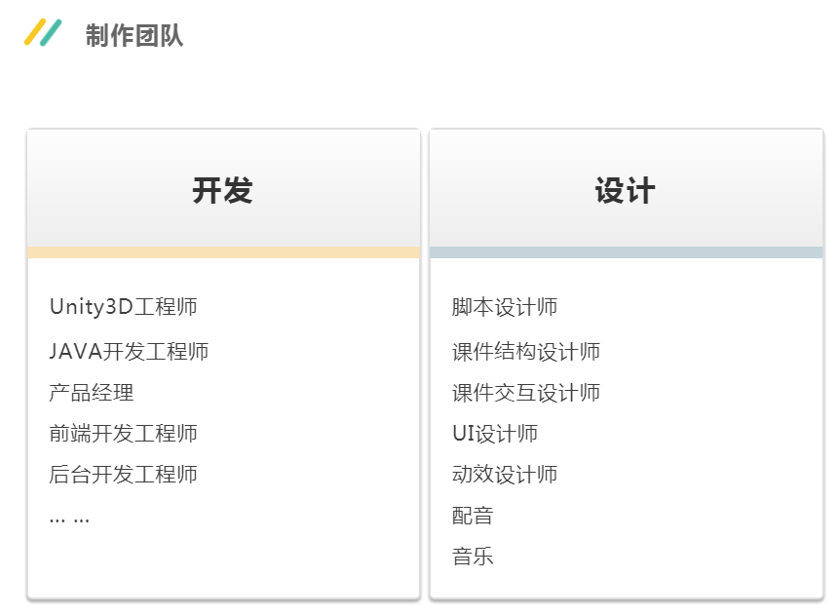Image resolution: width=840 pixels, height=616 pixels.
Task: Click the JAVA开发工程师 entry
Action: pyautogui.click(x=129, y=351)
